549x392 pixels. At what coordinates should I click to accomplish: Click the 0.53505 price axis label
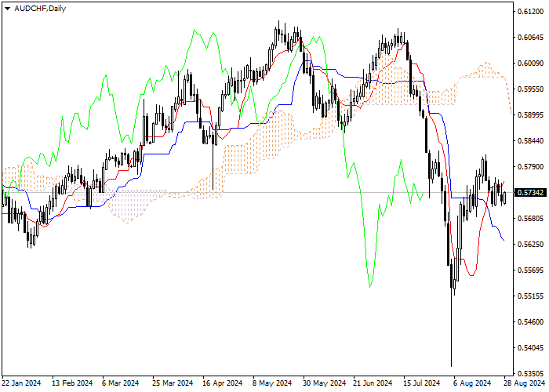pos(530,372)
